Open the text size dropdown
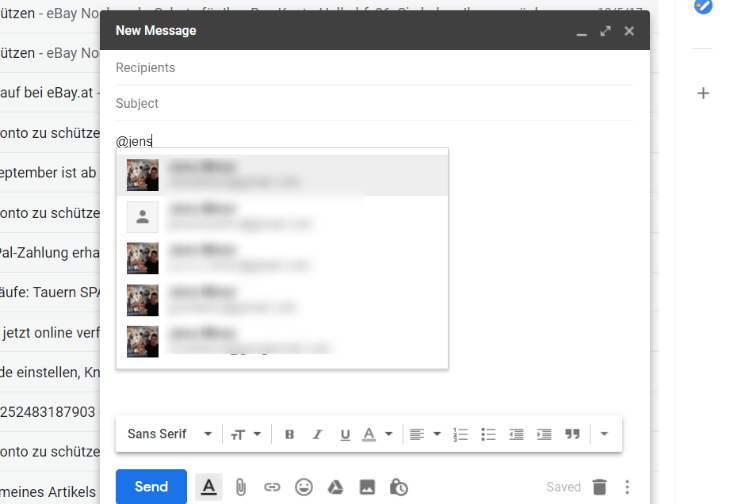 245,434
